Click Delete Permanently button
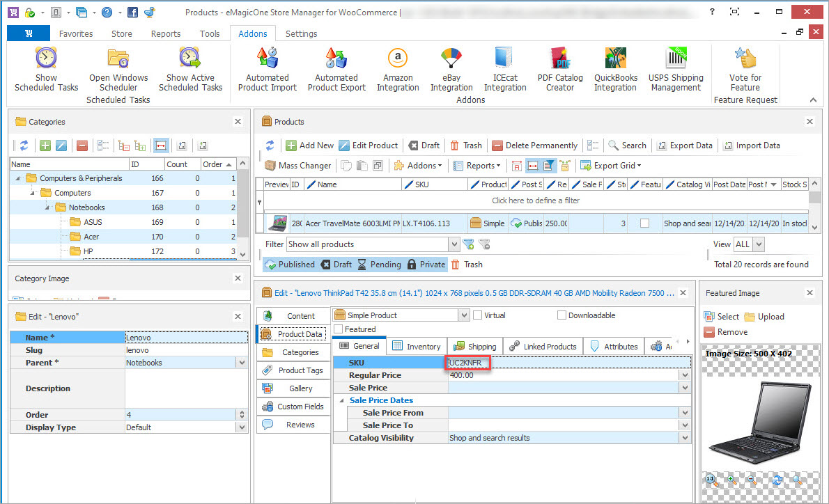The width and height of the screenshot is (829, 504). [x=535, y=145]
